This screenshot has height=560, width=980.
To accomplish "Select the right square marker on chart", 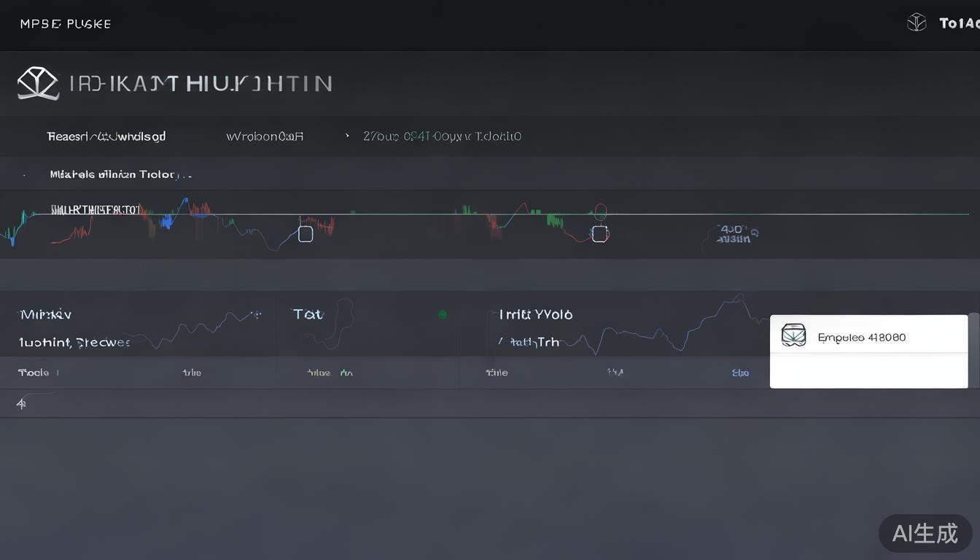I will (x=599, y=234).
